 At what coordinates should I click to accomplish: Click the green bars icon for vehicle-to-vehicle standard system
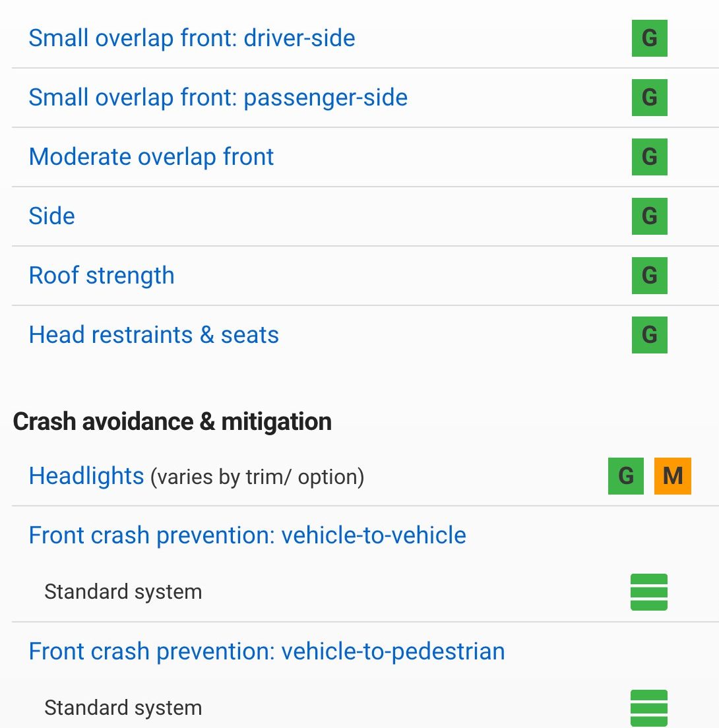[x=649, y=592]
